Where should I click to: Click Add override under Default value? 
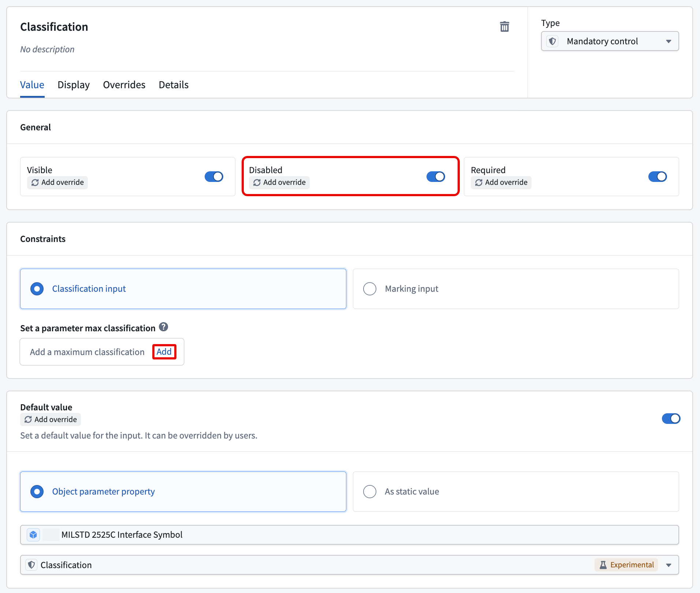tap(51, 419)
